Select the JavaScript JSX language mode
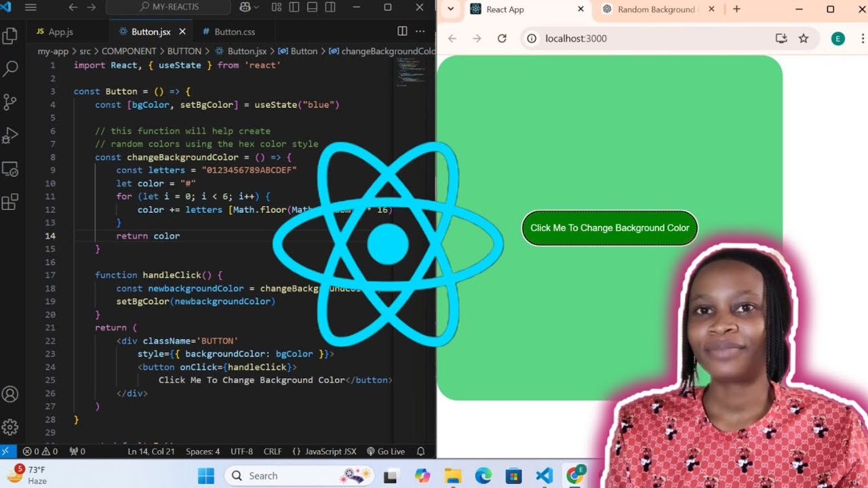868x488 pixels. (324, 451)
